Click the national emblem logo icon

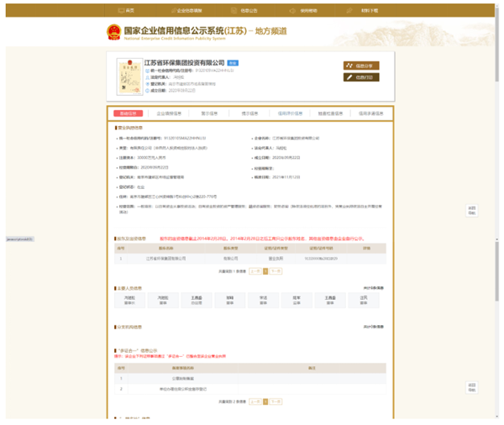(113, 34)
